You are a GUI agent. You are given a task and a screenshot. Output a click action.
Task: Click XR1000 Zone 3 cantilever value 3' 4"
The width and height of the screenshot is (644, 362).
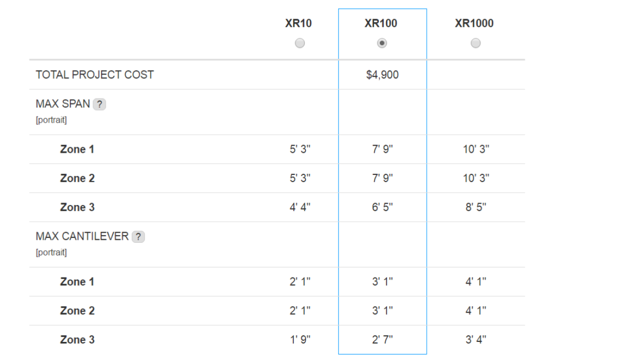coord(476,340)
